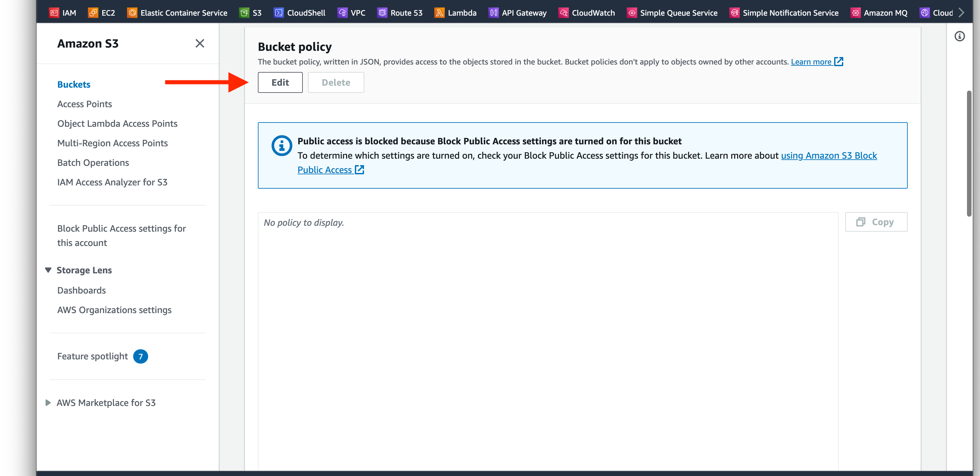This screenshot has height=476, width=980.
Task: Click the Delete bucket policy button
Action: pos(336,82)
